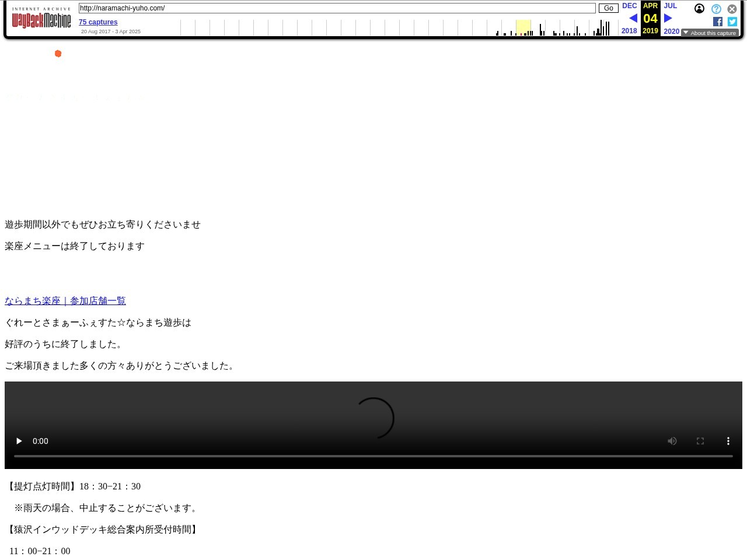Screen dimensions: 747x560
Task: Click the Wayback Machine logo
Action: click(41, 20)
